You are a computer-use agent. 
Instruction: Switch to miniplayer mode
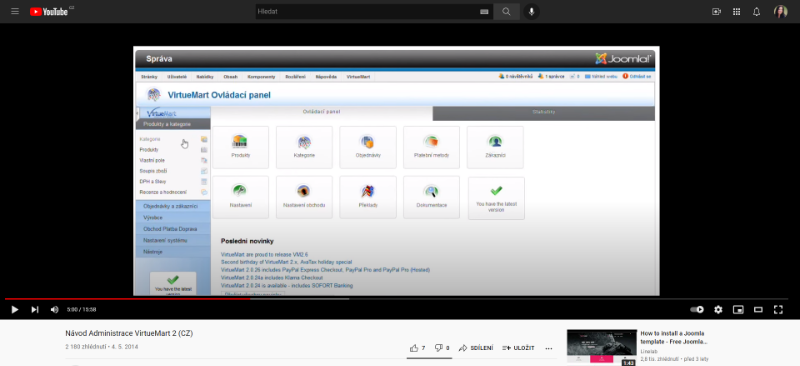[738, 309]
